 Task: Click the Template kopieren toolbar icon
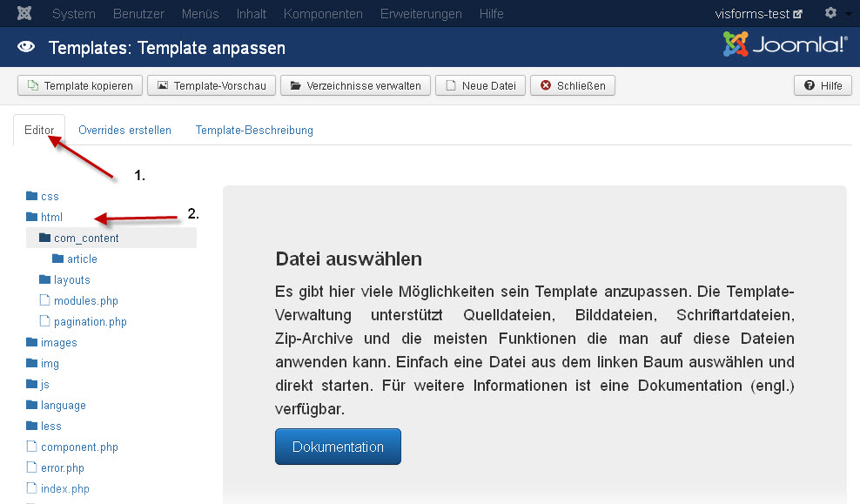pos(36,84)
